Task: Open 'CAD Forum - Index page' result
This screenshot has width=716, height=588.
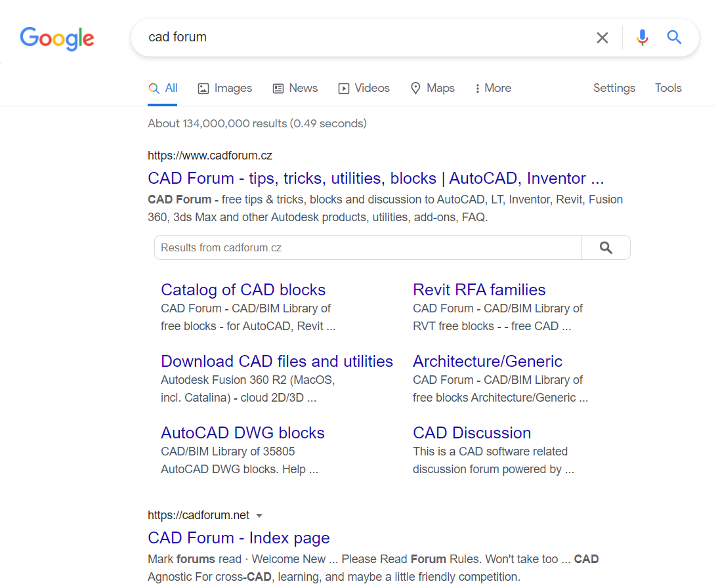Action: 239,537
